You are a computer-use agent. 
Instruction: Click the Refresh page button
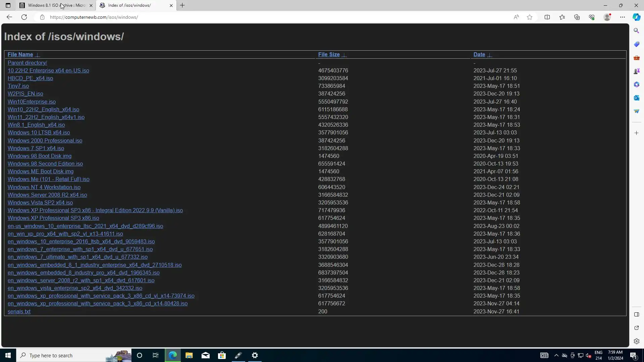click(x=24, y=17)
